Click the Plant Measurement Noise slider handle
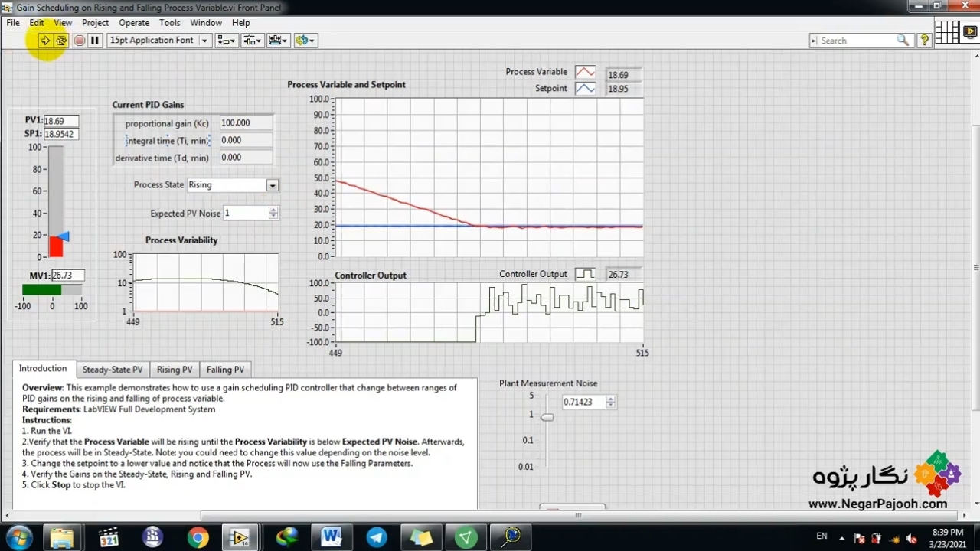Image resolution: width=980 pixels, height=551 pixels. (x=547, y=417)
